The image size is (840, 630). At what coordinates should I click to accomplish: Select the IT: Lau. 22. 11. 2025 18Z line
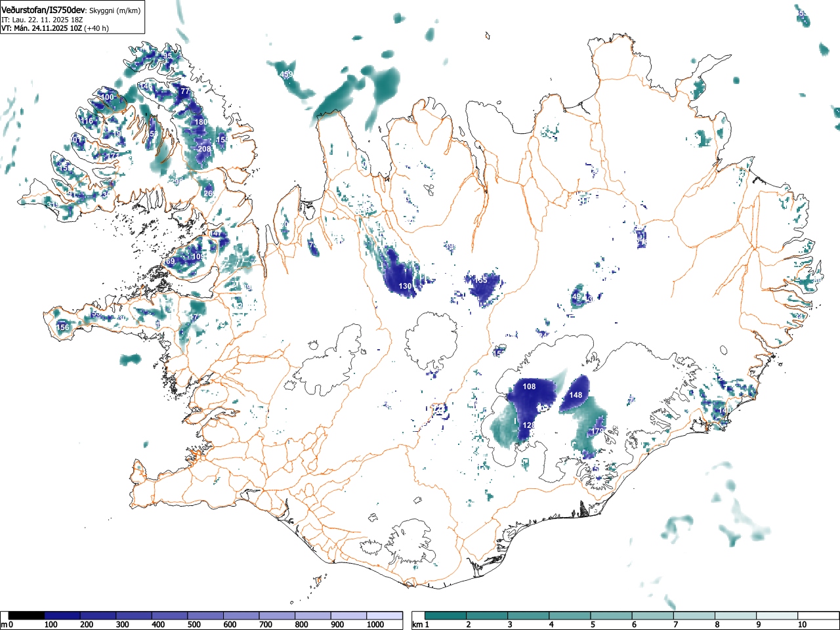click(42, 20)
